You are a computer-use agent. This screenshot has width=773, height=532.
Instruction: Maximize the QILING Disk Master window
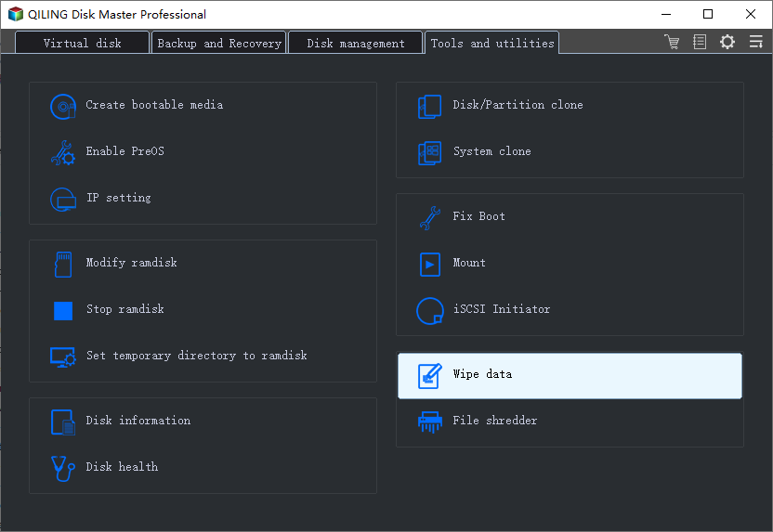[x=708, y=14]
